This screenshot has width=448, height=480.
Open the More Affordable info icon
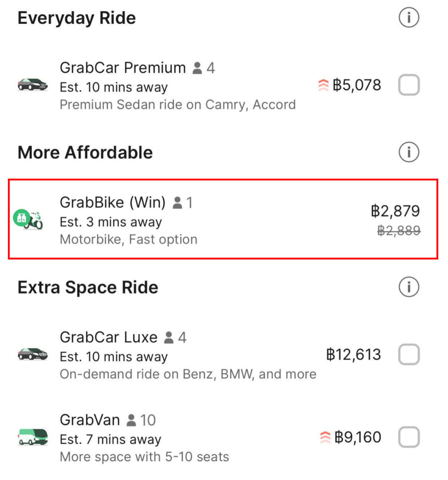coord(409,152)
